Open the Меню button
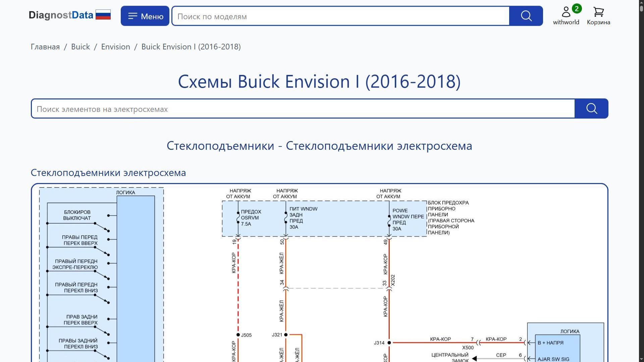The height and width of the screenshot is (362, 644). pos(145,16)
